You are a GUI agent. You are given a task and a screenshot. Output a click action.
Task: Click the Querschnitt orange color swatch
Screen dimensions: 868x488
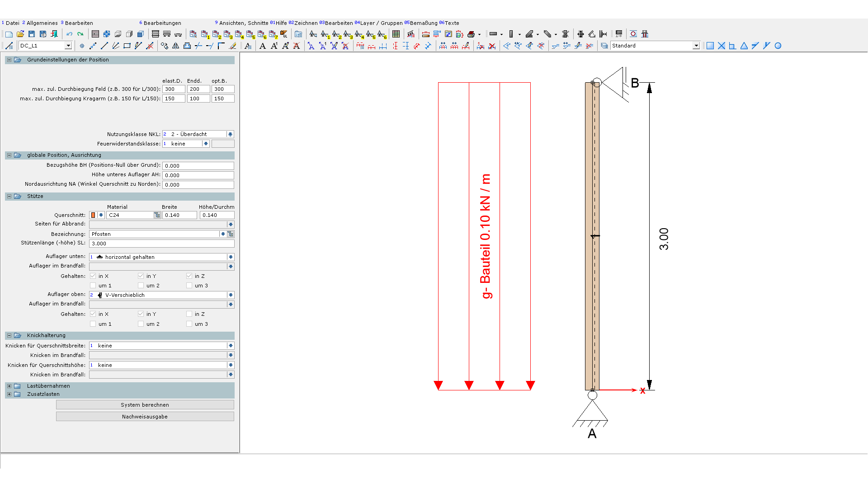93,215
